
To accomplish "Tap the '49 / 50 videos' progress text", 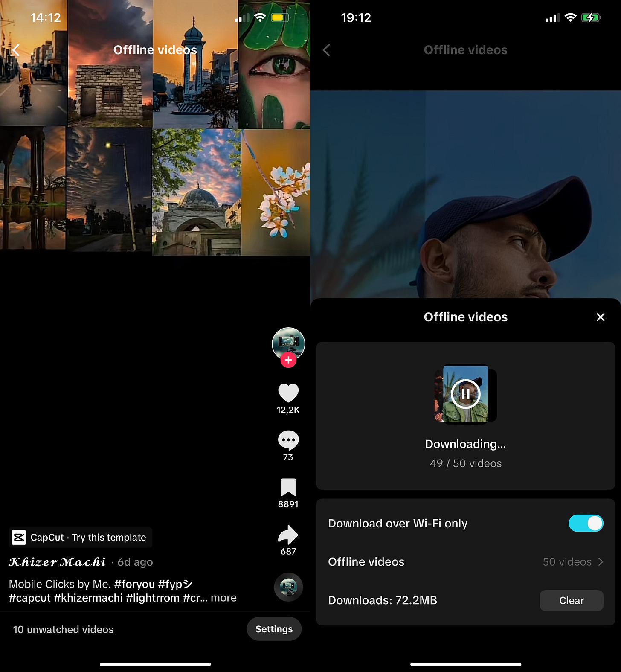I will tap(466, 463).
